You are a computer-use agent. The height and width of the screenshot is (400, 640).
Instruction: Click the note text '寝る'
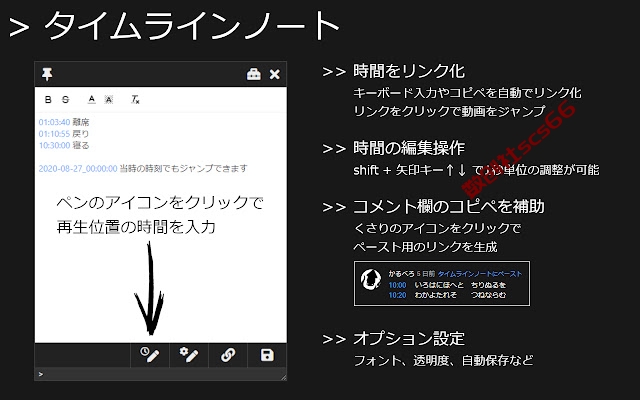pyautogui.click(x=81, y=145)
